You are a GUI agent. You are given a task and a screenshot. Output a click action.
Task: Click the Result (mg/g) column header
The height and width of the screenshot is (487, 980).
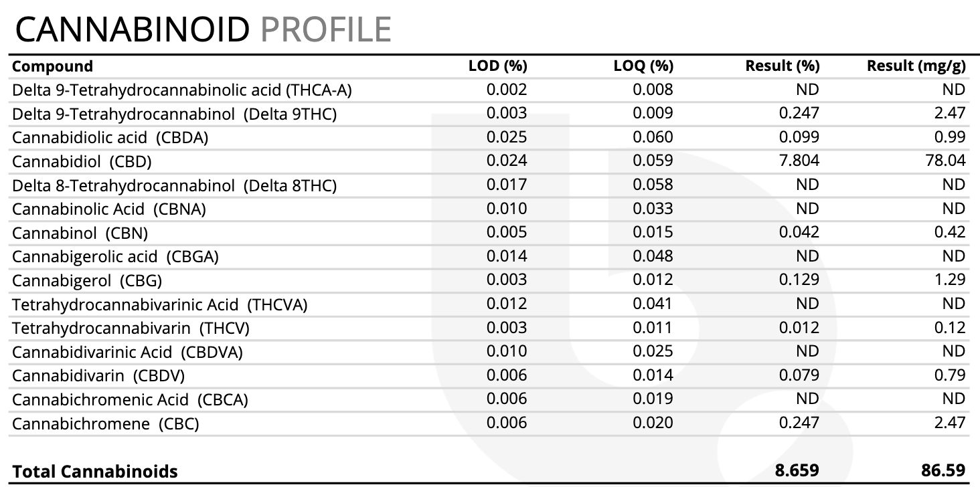(x=916, y=66)
